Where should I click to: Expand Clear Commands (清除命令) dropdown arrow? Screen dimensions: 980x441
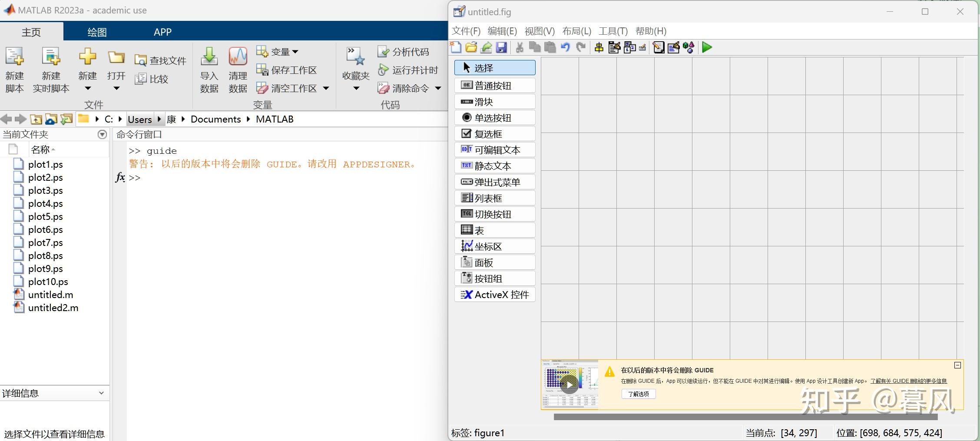click(438, 88)
